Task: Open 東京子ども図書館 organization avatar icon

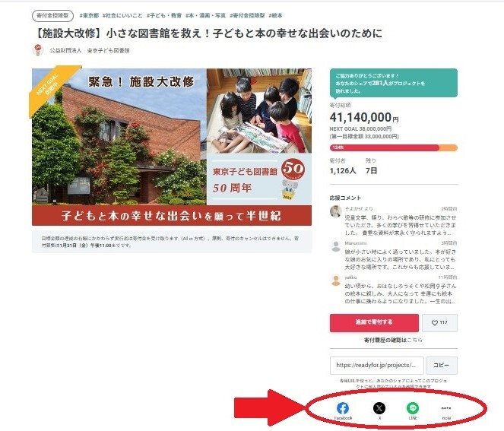Action: click(38, 50)
